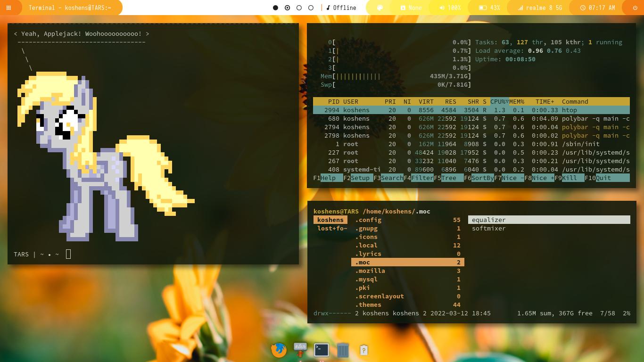Open the .mozilla folder entry
Image resolution: width=644 pixels, height=362 pixels.
370,271
